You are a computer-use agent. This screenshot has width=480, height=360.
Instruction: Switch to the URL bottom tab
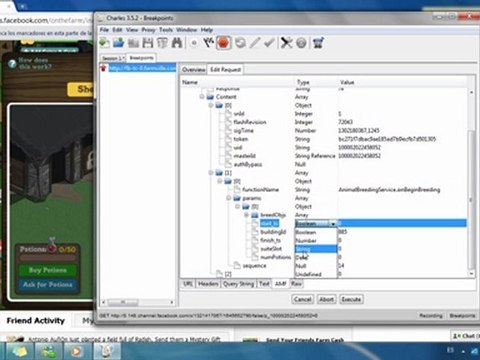[x=188, y=284]
